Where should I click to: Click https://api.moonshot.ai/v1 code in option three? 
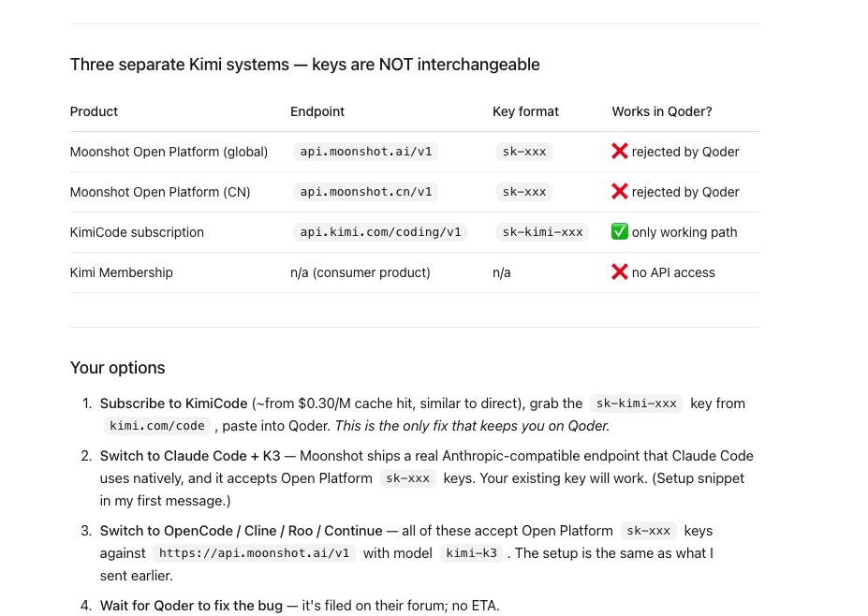tap(254, 553)
